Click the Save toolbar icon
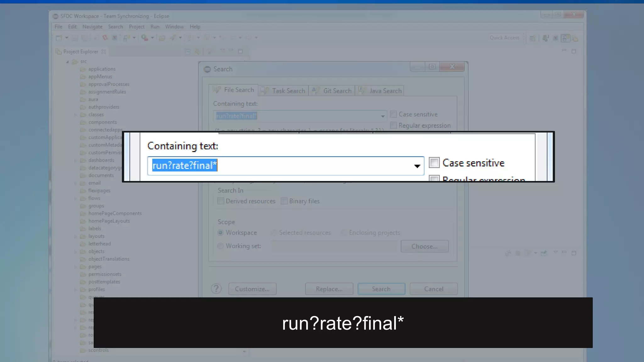Viewport: 644px width, 362px height. 75,38
